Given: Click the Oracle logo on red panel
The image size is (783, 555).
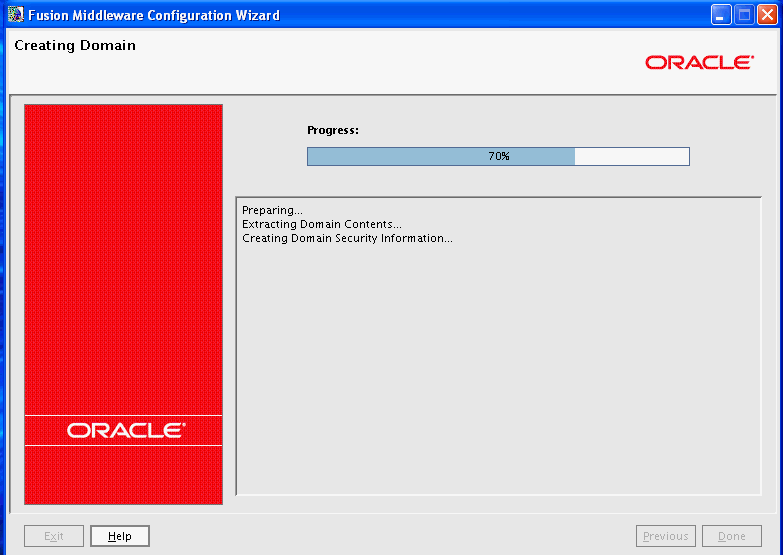Looking at the screenshot, I should click(126, 430).
